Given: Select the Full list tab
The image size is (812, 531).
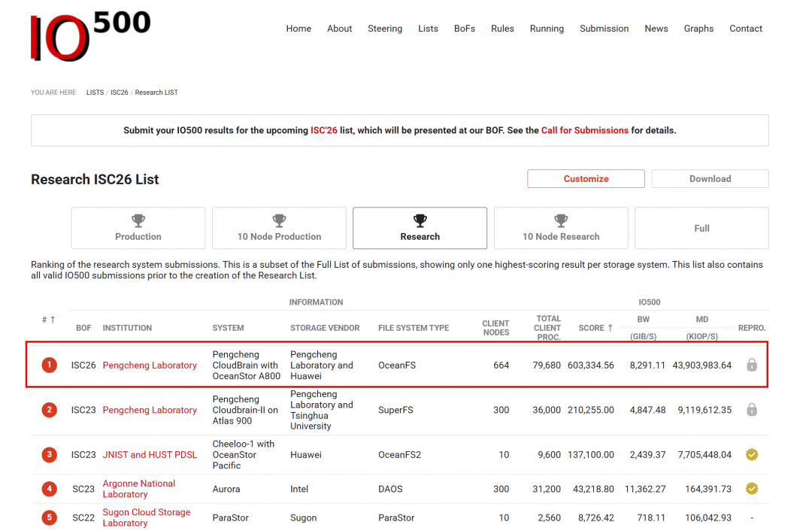Looking at the screenshot, I should [x=701, y=228].
